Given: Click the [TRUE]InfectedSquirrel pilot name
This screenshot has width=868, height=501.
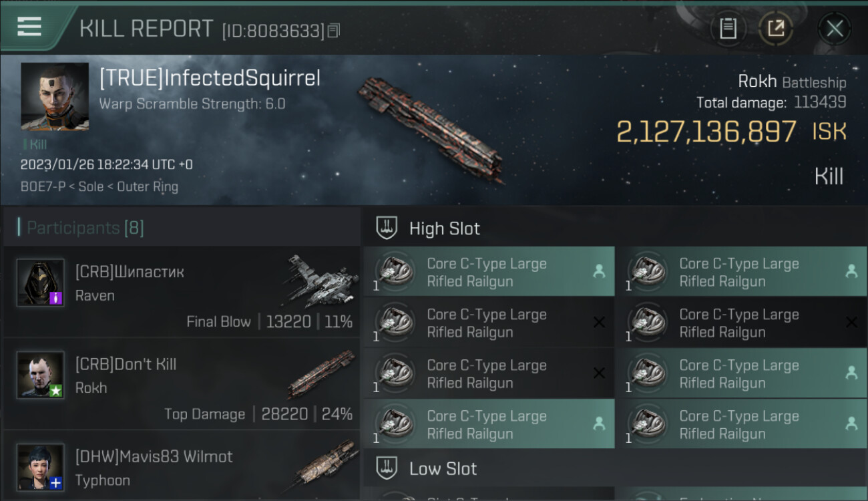Looking at the screenshot, I should click(x=210, y=79).
